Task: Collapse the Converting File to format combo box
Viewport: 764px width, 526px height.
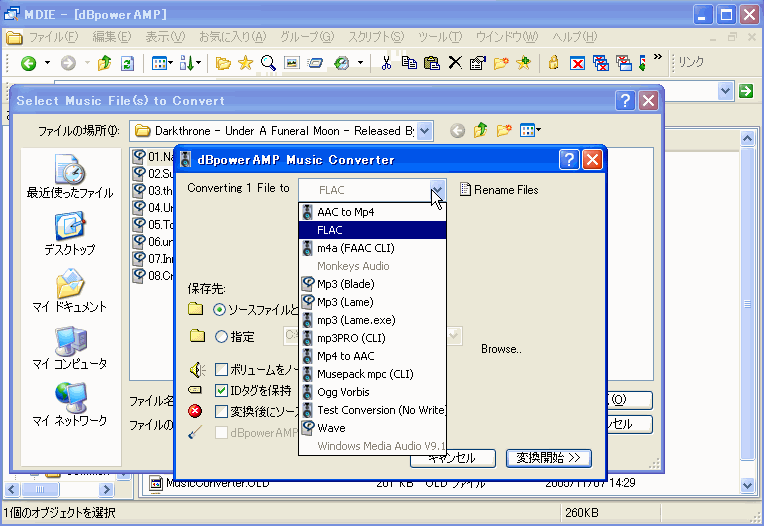Action: pos(438,189)
